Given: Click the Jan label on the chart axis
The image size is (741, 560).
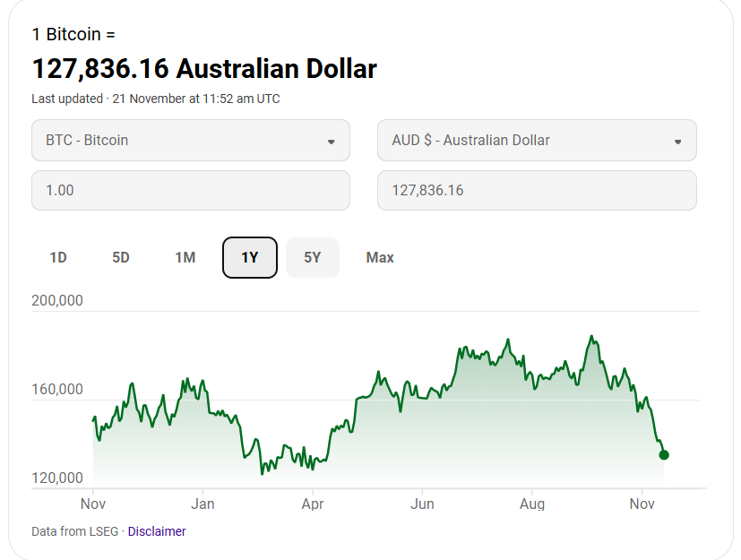Looking at the screenshot, I should coord(202,504).
